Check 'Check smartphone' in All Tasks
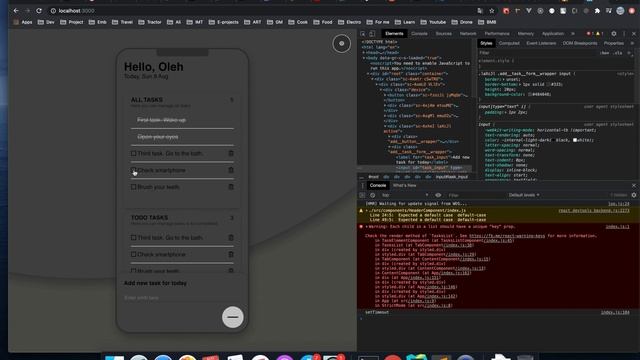 [x=133, y=170]
